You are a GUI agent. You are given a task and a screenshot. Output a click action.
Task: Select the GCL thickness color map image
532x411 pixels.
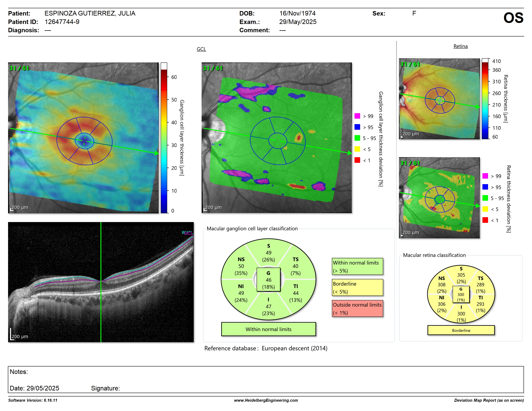pos(83,138)
